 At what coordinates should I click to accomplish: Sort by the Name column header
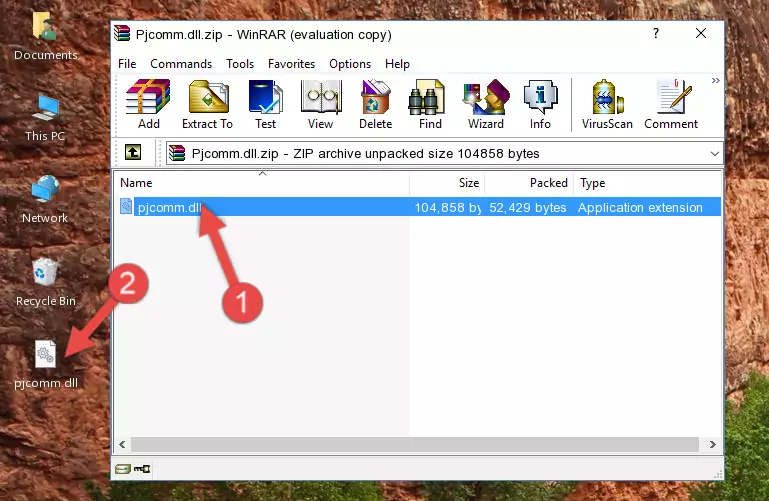click(262, 183)
